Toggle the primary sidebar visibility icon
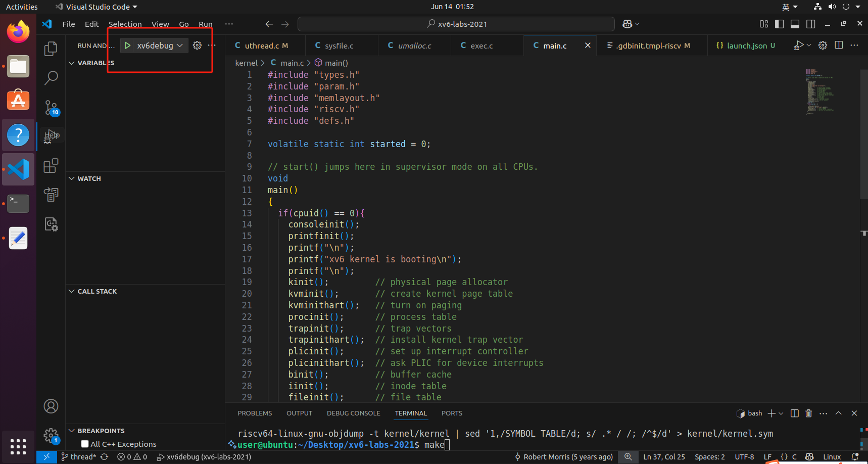868x464 pixels. (779, 23)
